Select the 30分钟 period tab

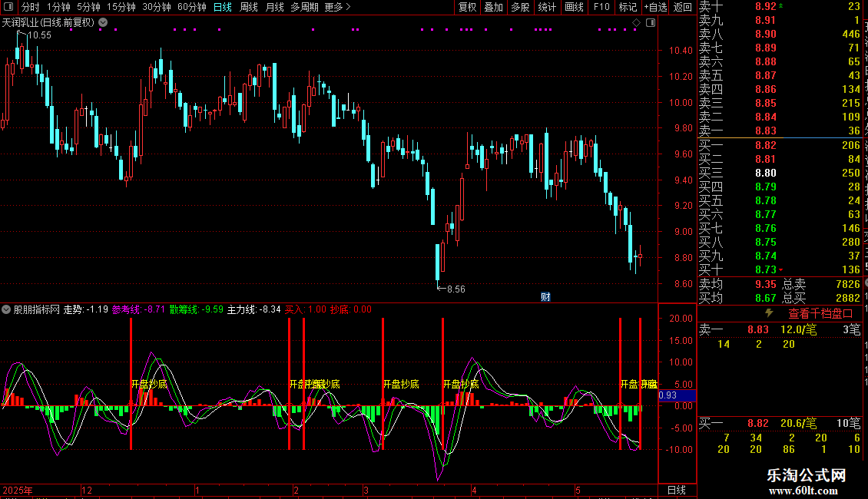(x=156, y=7)
